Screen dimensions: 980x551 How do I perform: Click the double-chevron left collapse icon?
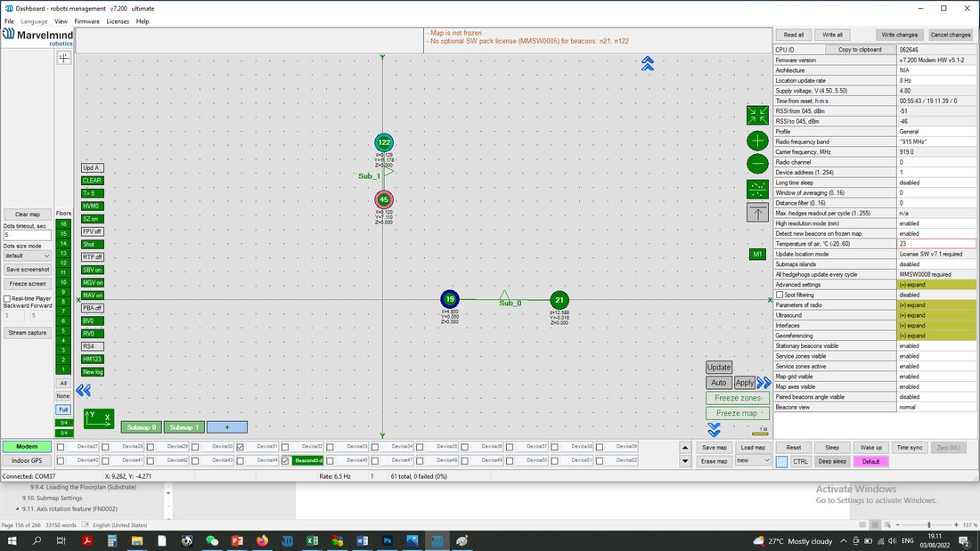click(x=83, y=391)
